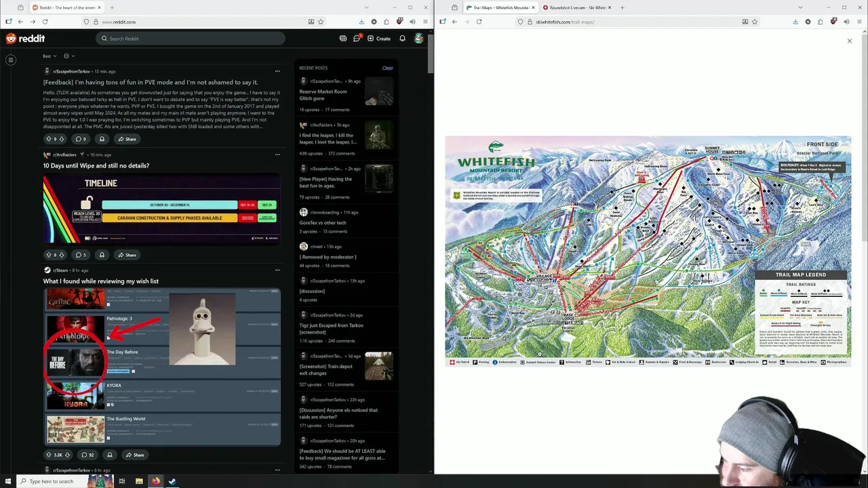Go back in the Reddit browser window
Screen dimensions: 868x488
coord(20,22)
